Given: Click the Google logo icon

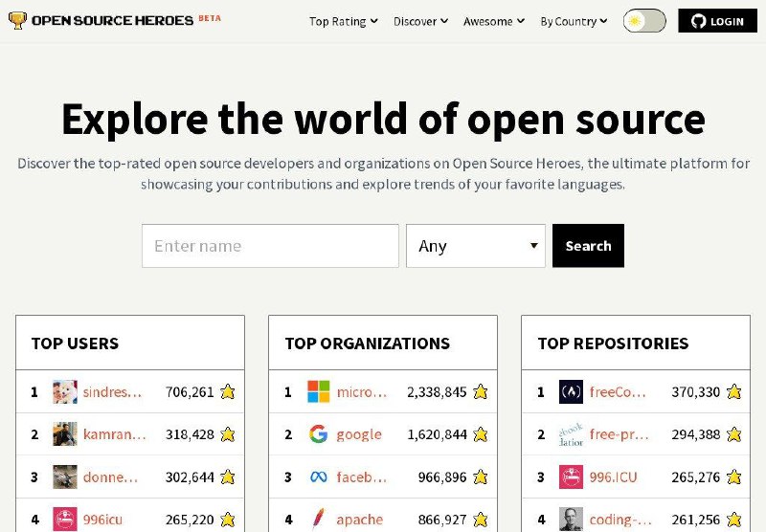Looking at the screenshot, I should coord(318,434).
